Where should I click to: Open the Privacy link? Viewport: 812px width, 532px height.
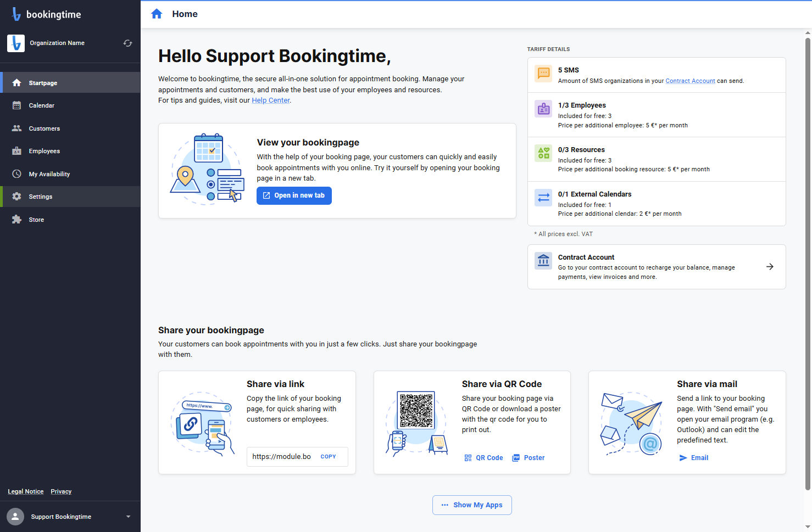(61, 491)
